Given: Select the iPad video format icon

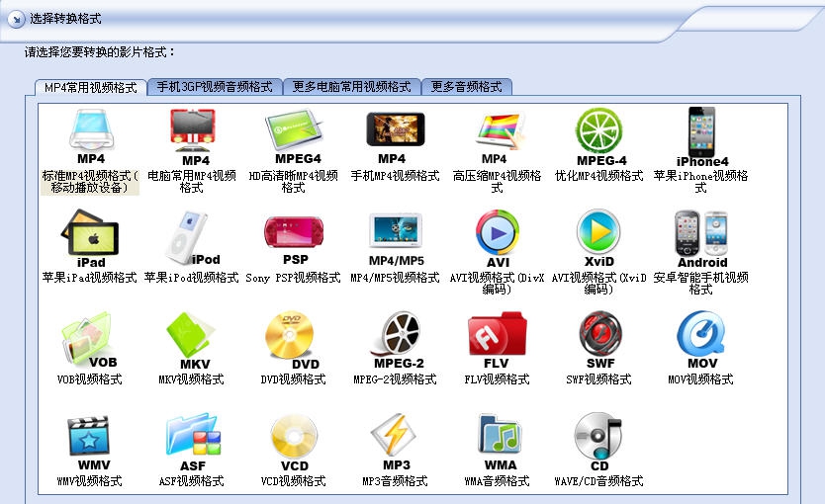Looking at the screenshot, I should (x=90, y=238).
